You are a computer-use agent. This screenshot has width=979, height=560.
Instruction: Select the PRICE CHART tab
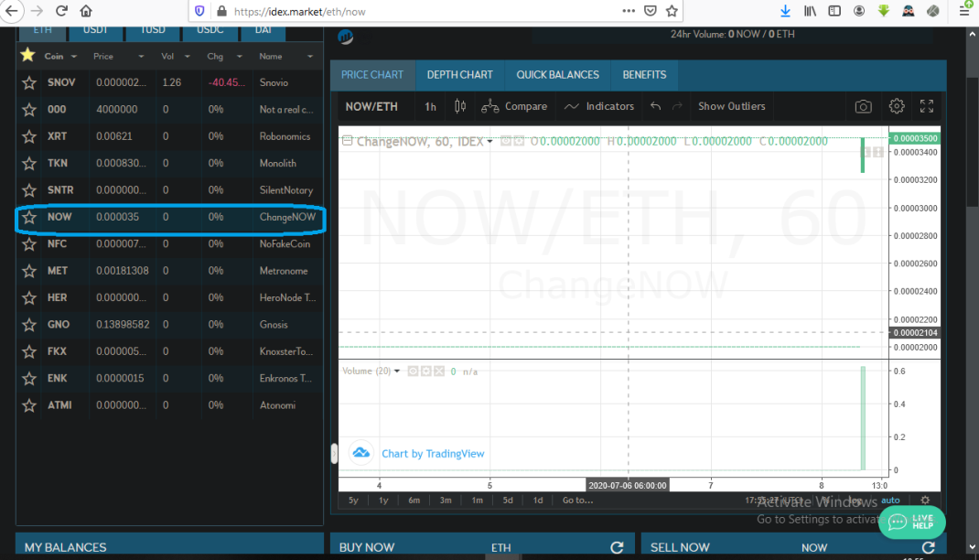click(x=372, y=75)
